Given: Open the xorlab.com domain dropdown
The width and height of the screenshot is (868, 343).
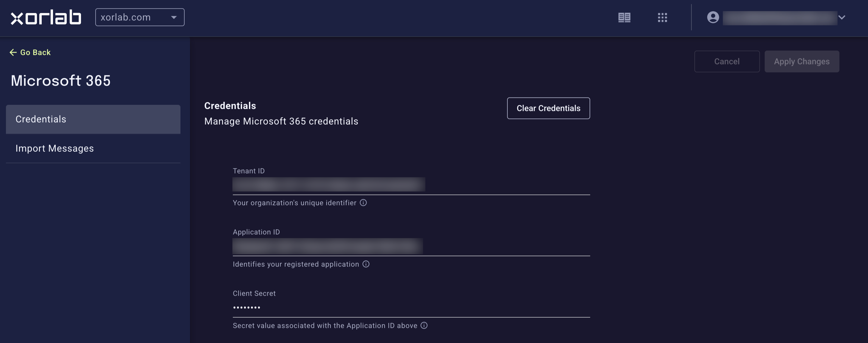Looking at the screenshot, I should tap(140, 17).
